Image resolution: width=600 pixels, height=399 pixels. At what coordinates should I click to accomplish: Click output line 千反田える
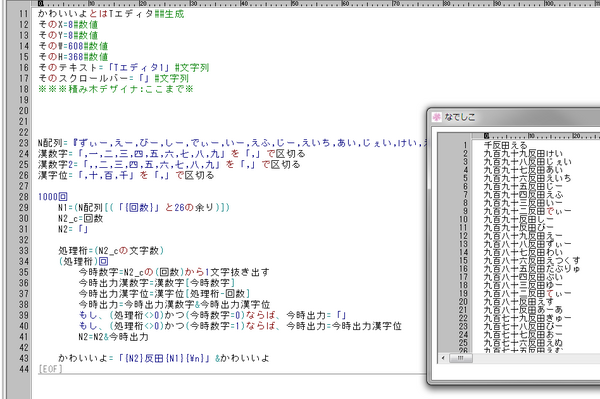point(505,145)
